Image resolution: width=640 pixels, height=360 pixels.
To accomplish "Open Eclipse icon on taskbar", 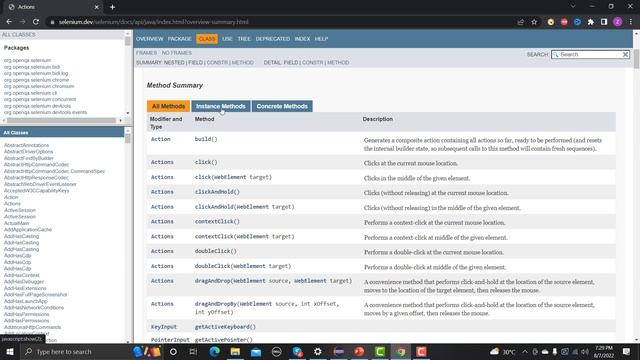I will tap(338, 351).
